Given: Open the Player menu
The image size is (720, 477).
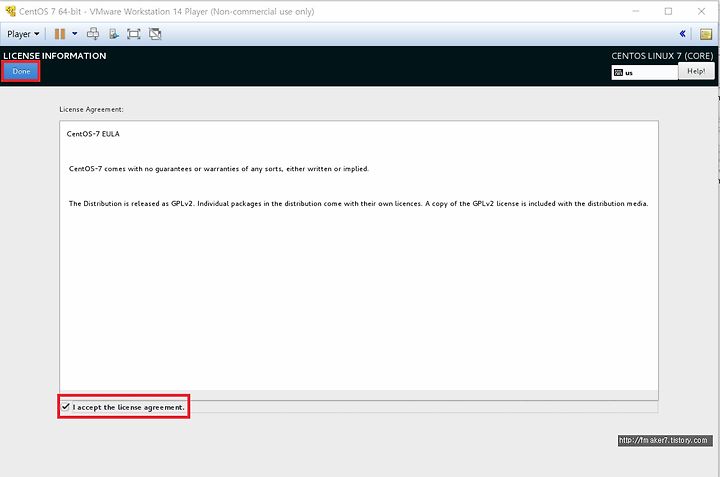Looking at the screenshot, I should 23,34.
